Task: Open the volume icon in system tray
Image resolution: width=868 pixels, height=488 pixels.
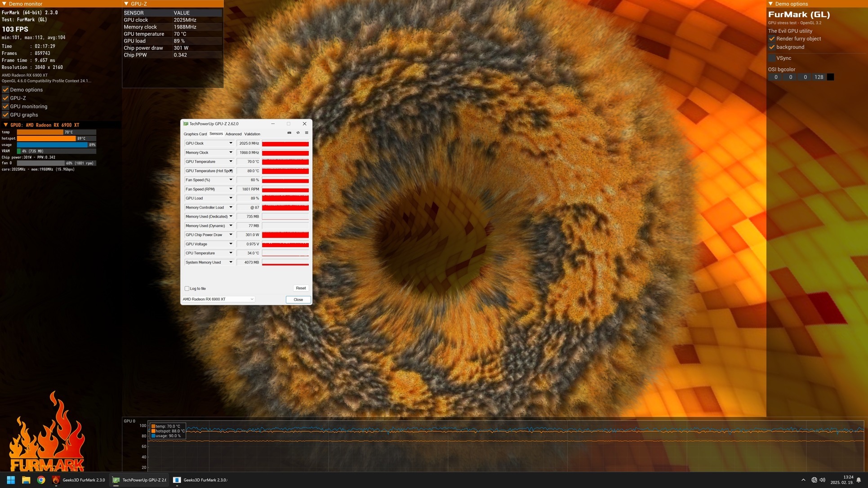Action: [822, 480]
